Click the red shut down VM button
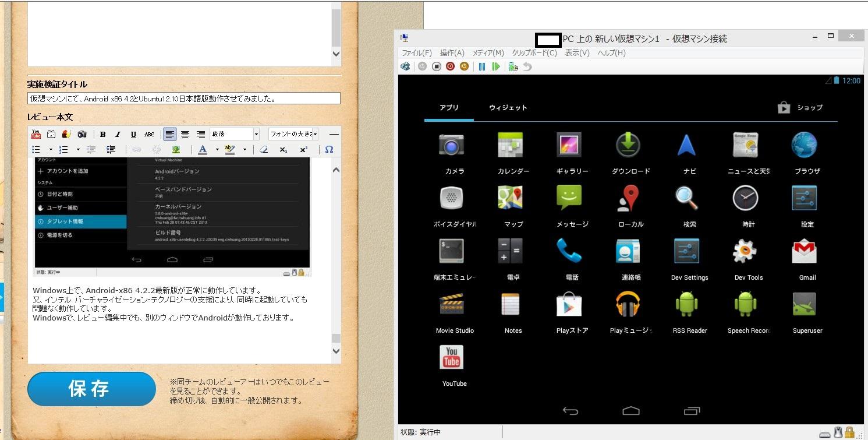This screenshot has width=868, height=440. [450, 67]
